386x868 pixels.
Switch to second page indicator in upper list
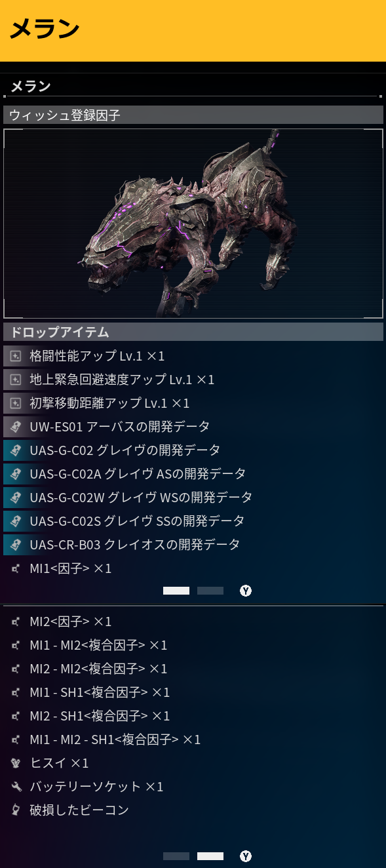tap(210, 591)
